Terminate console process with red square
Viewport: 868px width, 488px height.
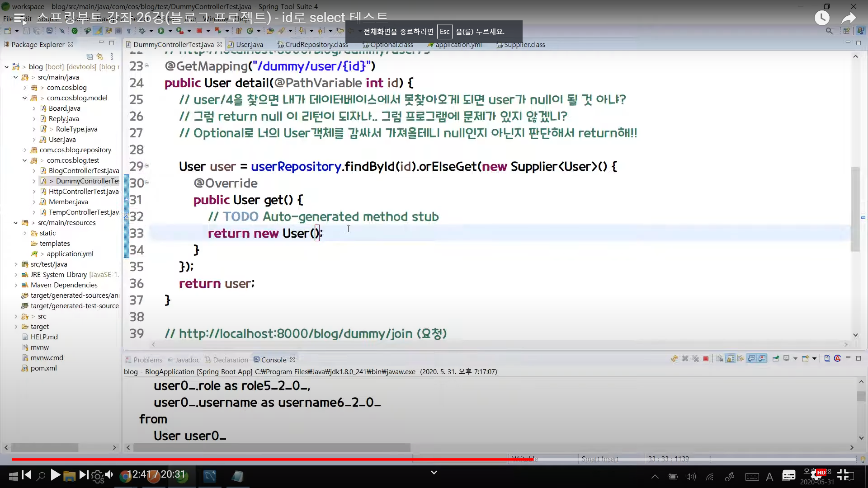[x=706, y=358]
